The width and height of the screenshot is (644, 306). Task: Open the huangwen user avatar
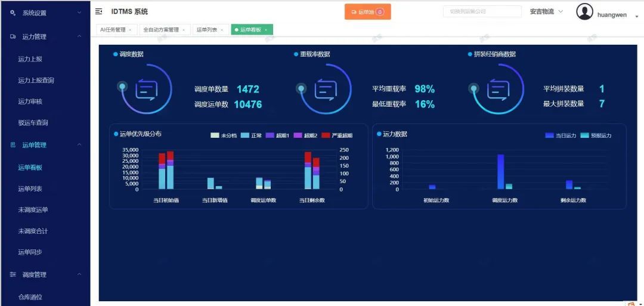tap(584, 12)
